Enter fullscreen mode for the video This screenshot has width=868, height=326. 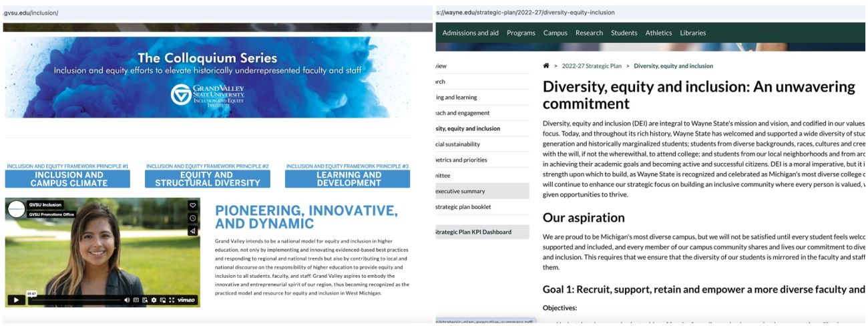pos(172,300)
